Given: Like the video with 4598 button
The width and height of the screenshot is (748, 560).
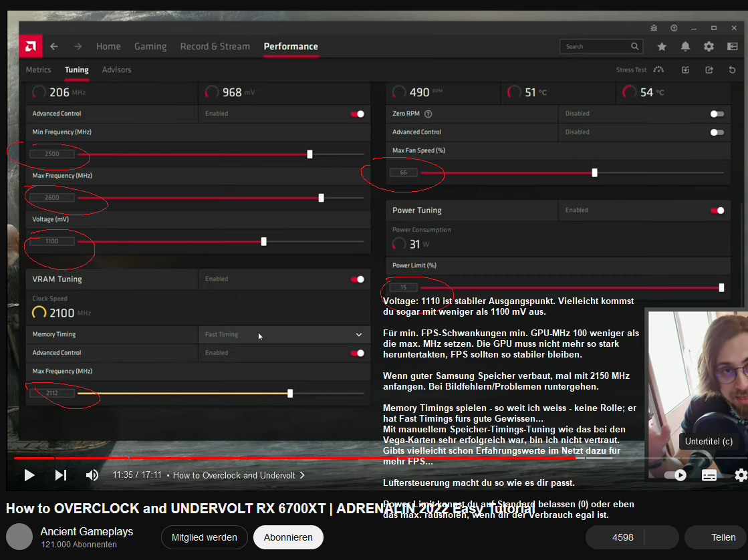Looking at the screenshot, I should pos(614,537).
